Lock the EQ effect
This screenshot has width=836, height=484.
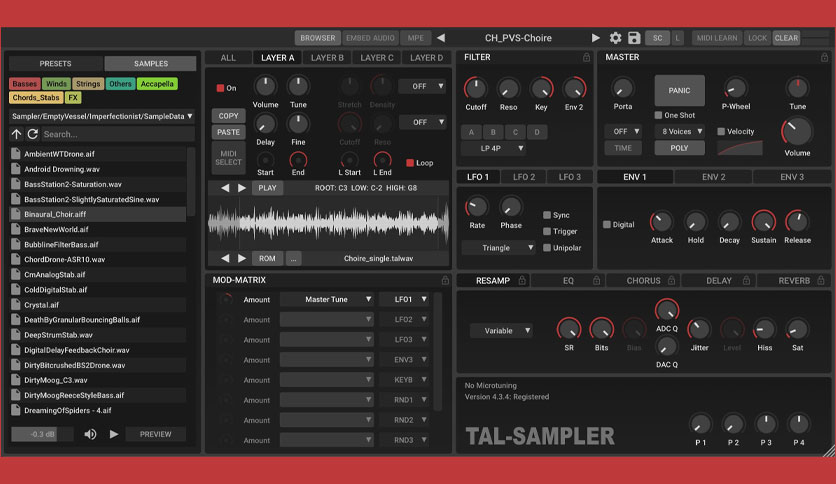tap(597, 280)
